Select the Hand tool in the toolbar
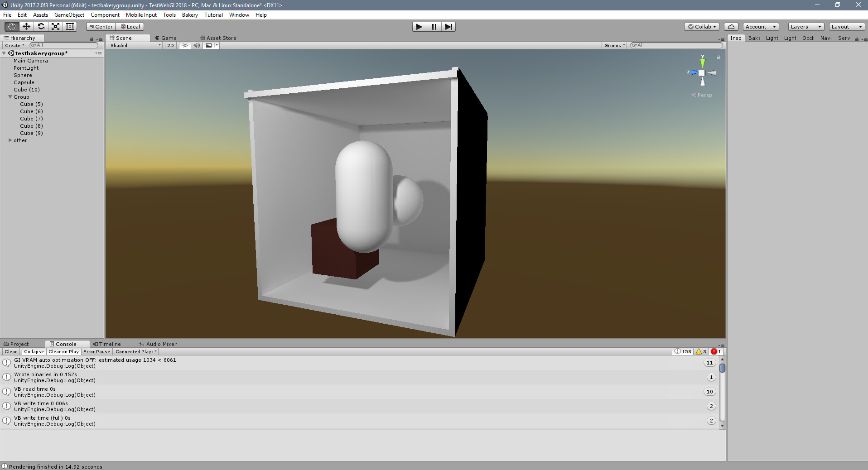 (11, 26)
